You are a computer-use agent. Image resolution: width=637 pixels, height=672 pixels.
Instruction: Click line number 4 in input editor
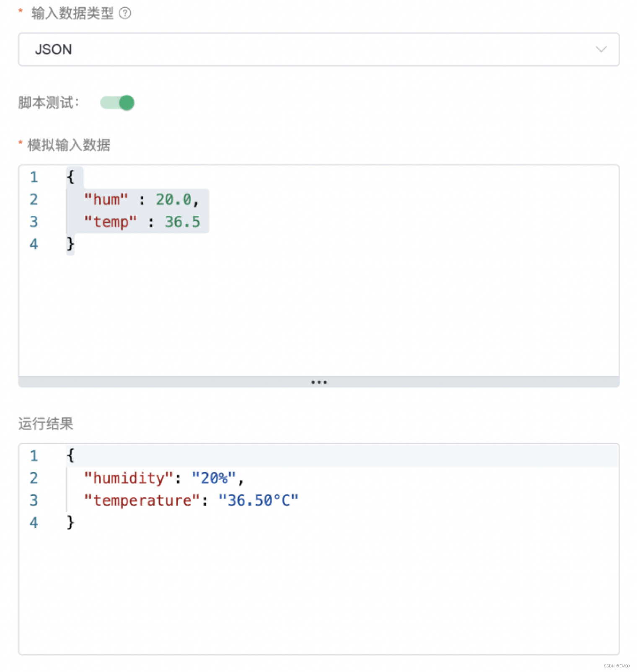pos(34,244)
